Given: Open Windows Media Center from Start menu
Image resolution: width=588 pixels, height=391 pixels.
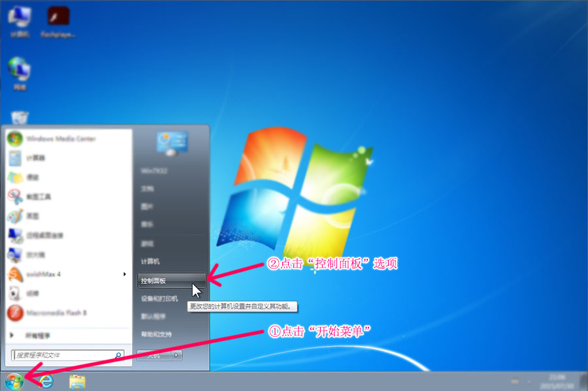Looking at the screenshot, I should tap(69, 139).
